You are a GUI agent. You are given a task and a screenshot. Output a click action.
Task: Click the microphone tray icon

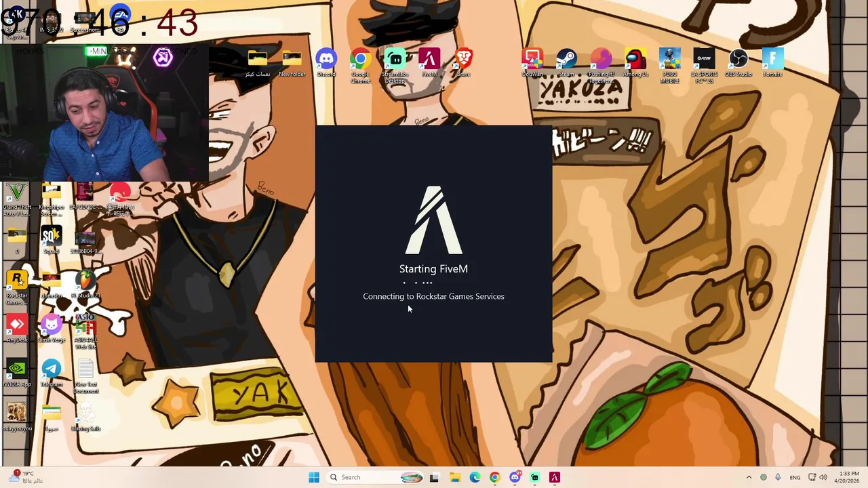778,477
